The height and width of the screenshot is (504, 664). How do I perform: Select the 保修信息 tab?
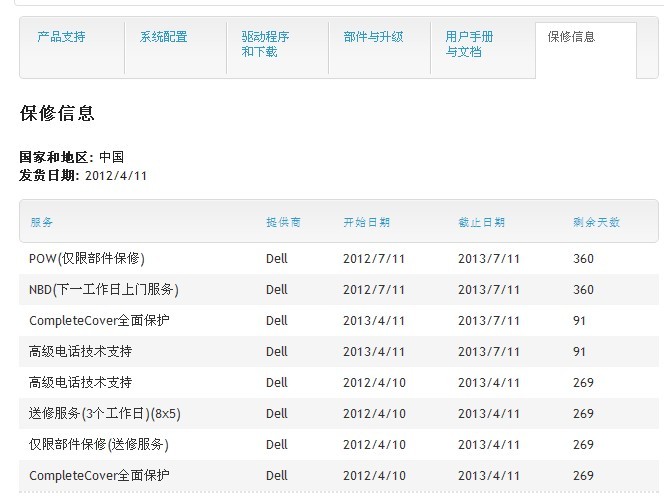click(x=571, y=37)
